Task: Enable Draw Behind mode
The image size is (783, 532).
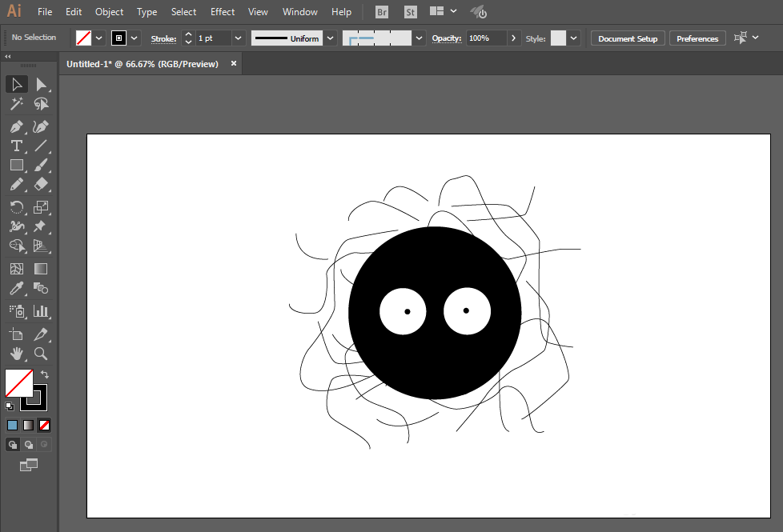Action: pos(29,445)
